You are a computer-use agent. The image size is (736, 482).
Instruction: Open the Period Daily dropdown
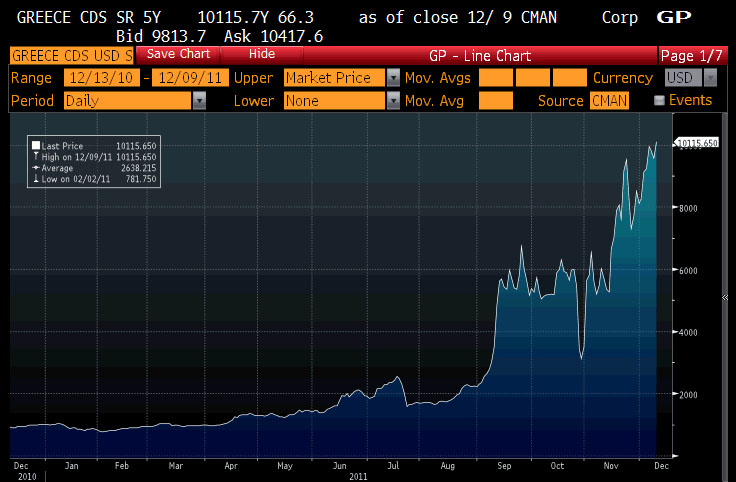(199, 100)
